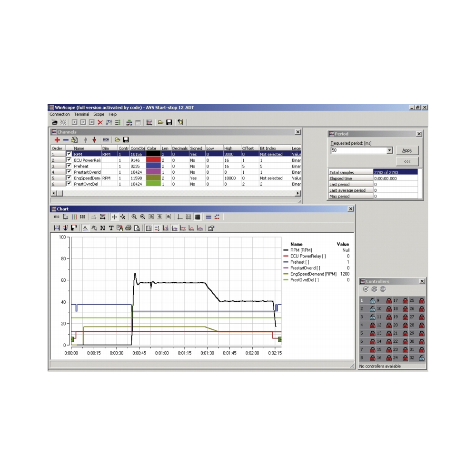Click the zoom in magnifier in Chart toolbar
Image resolution: width=476 pixels, height=476 pixels.
click(x=134, y=217)
